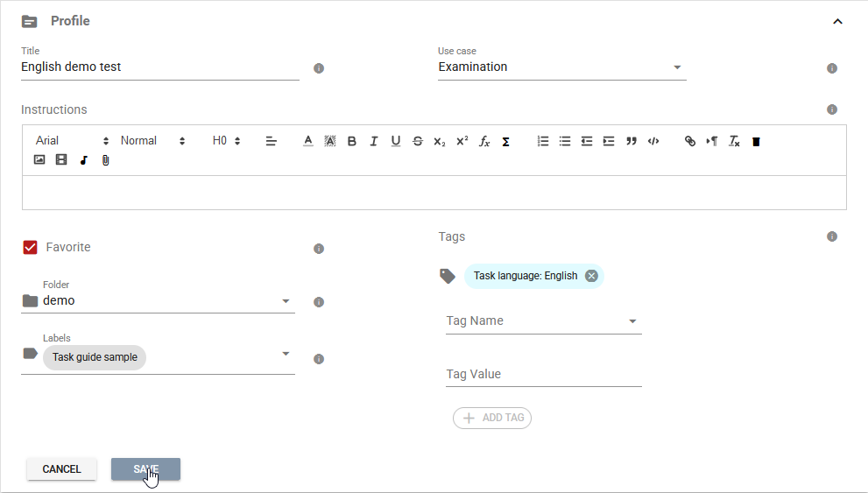This screenshot has height=493, width=868.
Task: Toggle bold formatting in instructions toolbar
Action: pos(351,141)
